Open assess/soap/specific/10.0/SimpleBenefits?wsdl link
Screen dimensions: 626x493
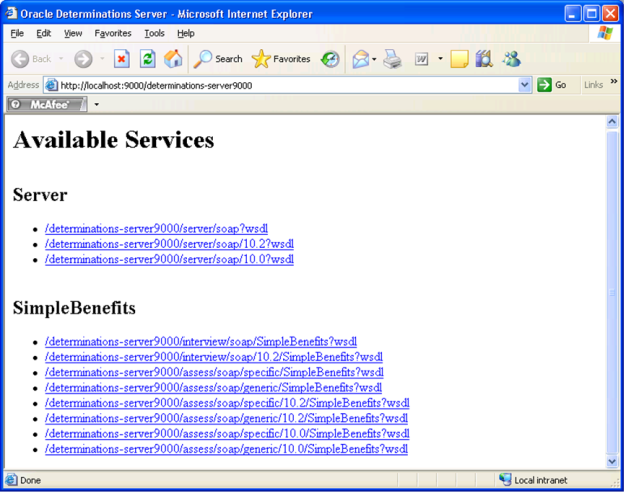(x=227, y=434)
